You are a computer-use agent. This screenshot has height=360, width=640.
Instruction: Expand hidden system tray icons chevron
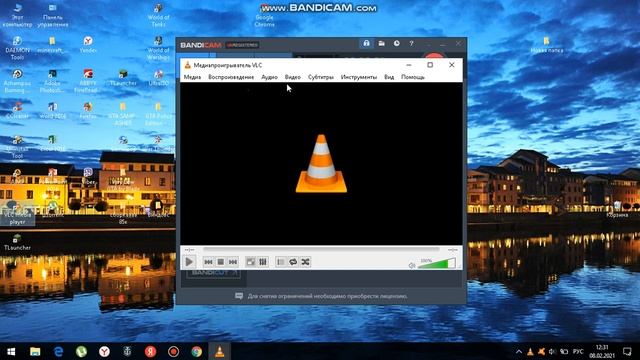click(518, 351)
